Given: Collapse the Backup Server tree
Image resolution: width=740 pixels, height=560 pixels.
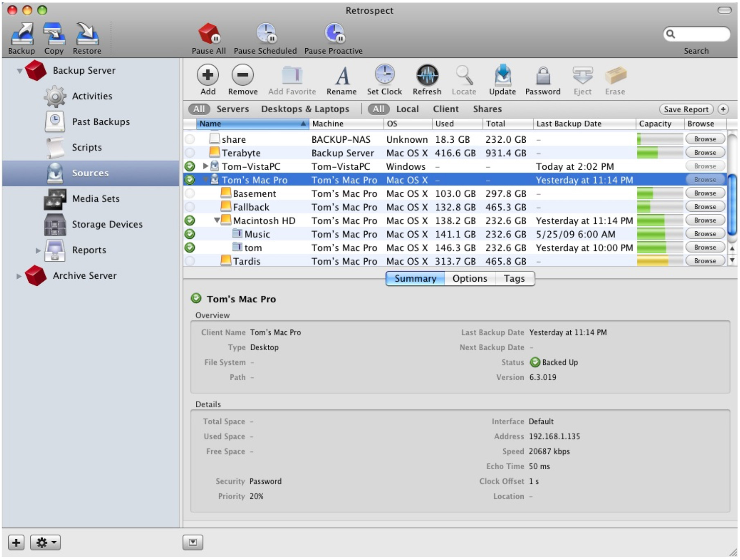Looking at the screenshot, I should (19, 71).
